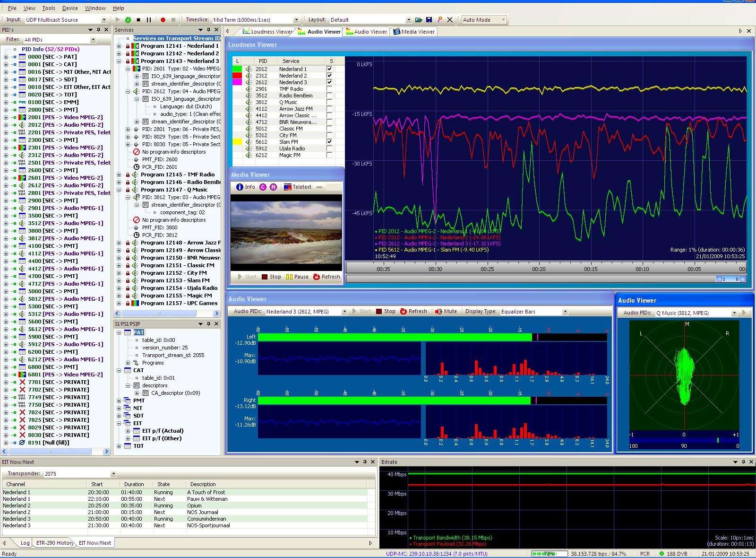This screenshot has width=756, height=558.
Task: Open a layout with the folder icon
Action: coord(419,20)
